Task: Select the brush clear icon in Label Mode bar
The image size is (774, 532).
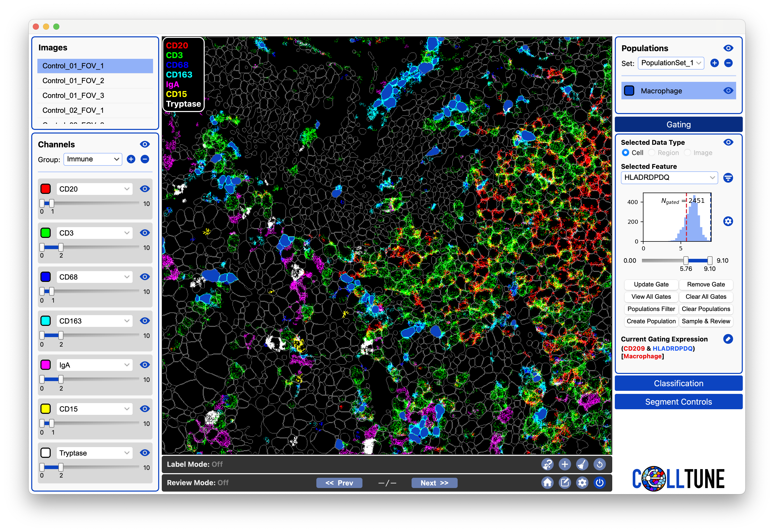Action: pos(582,464)
